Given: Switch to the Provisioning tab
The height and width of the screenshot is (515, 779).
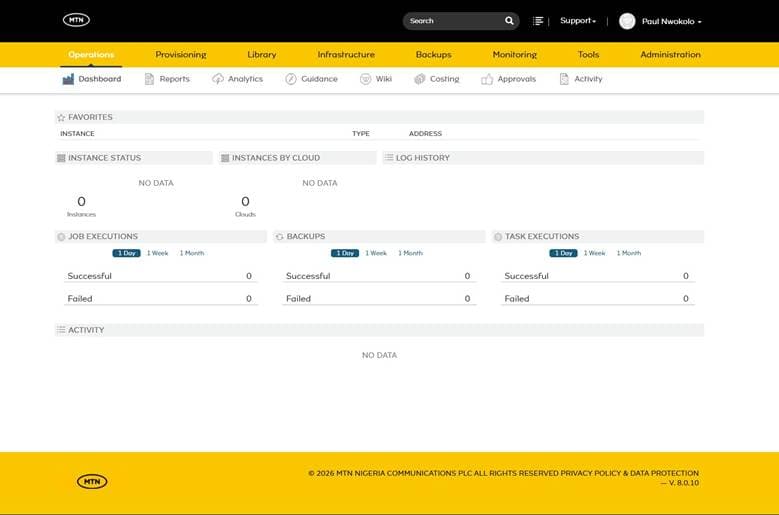Looking at the screenshot, I should (181, 55).
